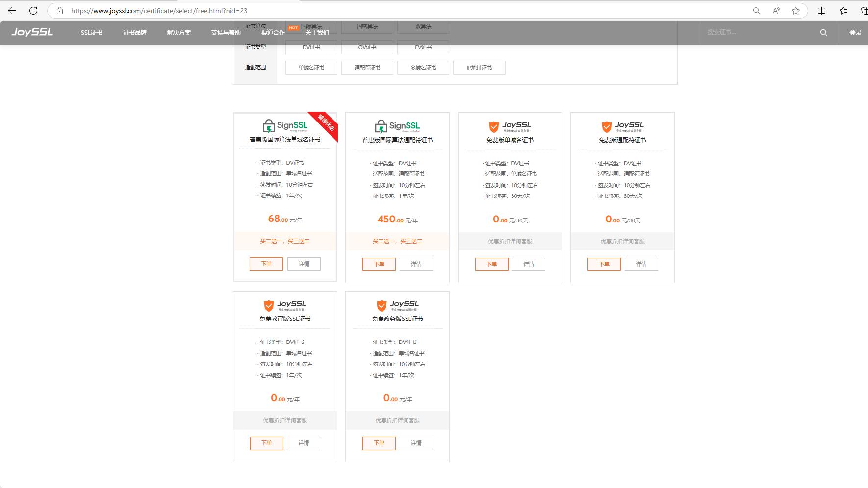868x488 pixels.
Task: Open the 支持与帮助 navigation menu
Action: (x=226, y=33)
